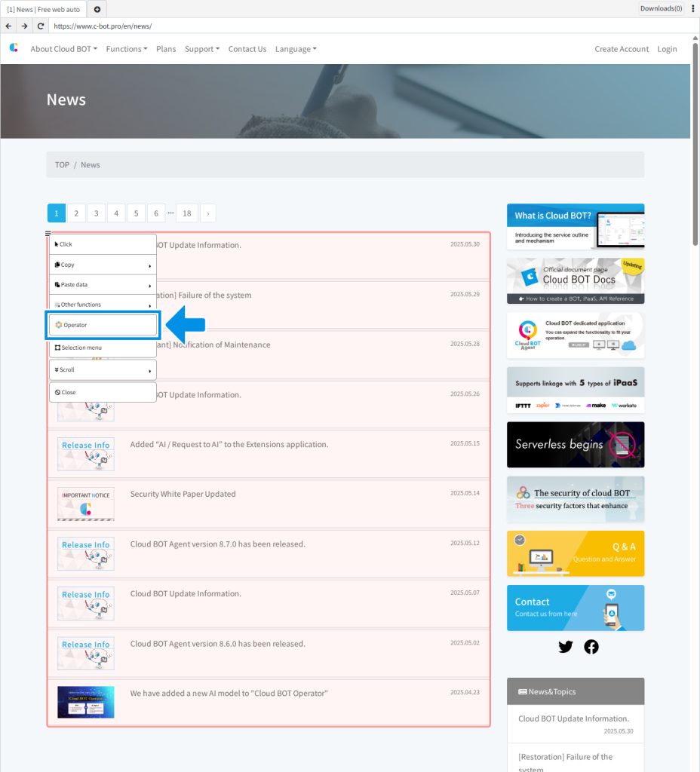Expand the Paste data submenu

pyautogui.click(x=103, y=284)
